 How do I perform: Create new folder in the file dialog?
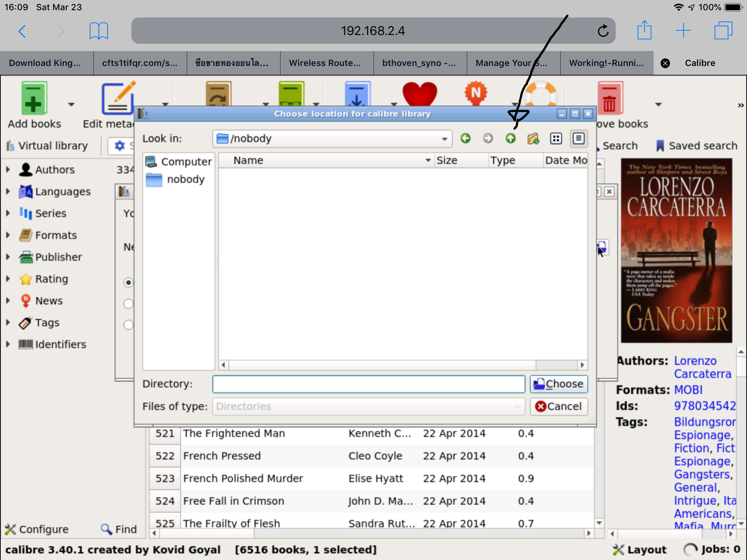pyautogui.click(x=533, y=139)
